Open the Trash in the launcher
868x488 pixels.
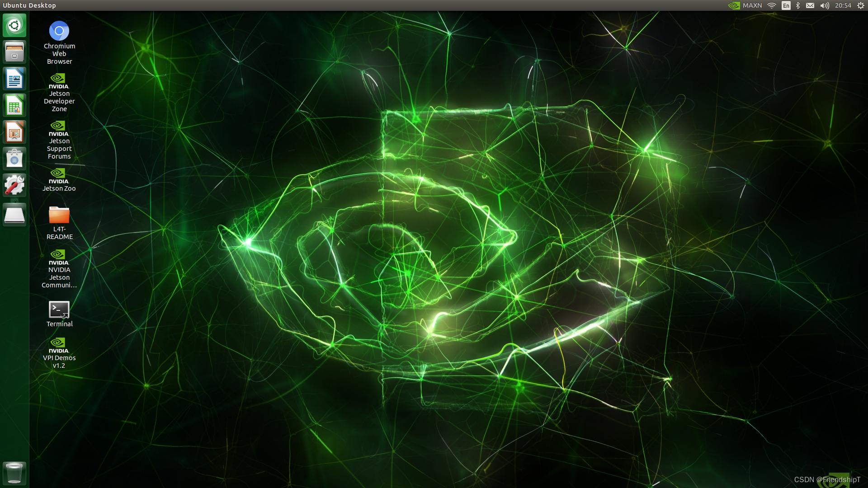[14, 473]
